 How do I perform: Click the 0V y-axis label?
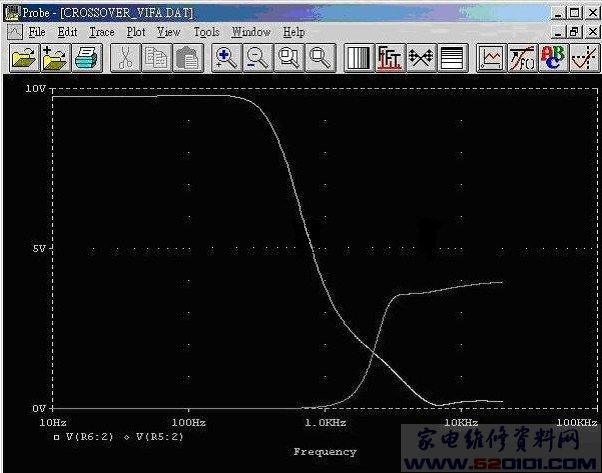pyautogui.click(x=39, y=408)
